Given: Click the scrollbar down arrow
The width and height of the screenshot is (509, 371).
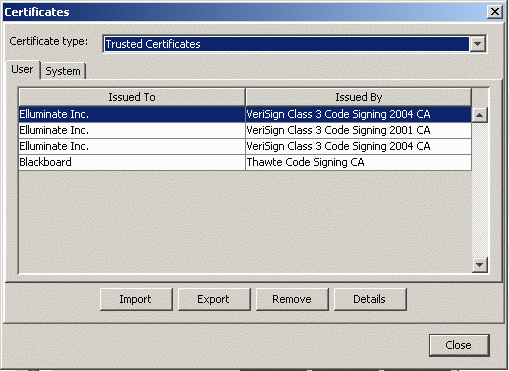Looking at the screenshot, I should [480, 265].
